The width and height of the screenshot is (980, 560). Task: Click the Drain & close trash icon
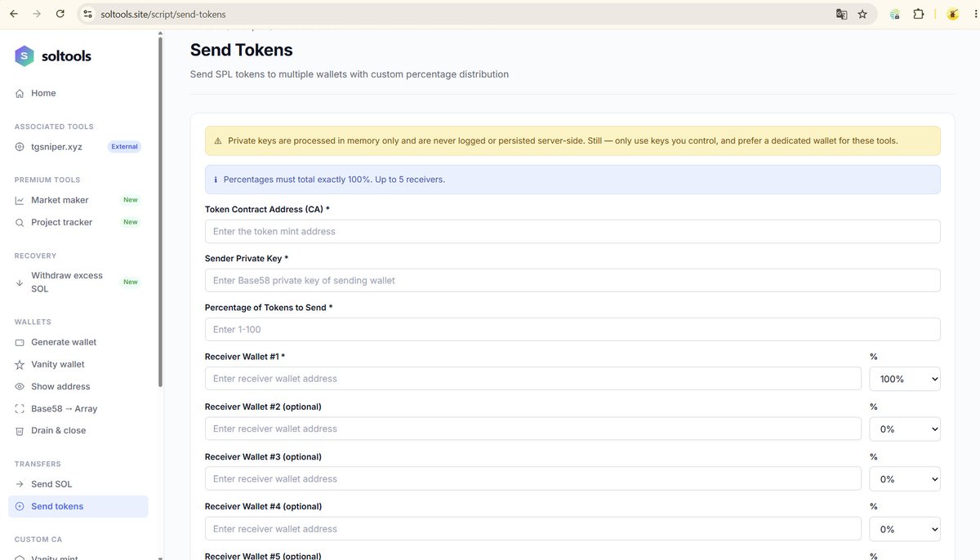pos(20,430)
